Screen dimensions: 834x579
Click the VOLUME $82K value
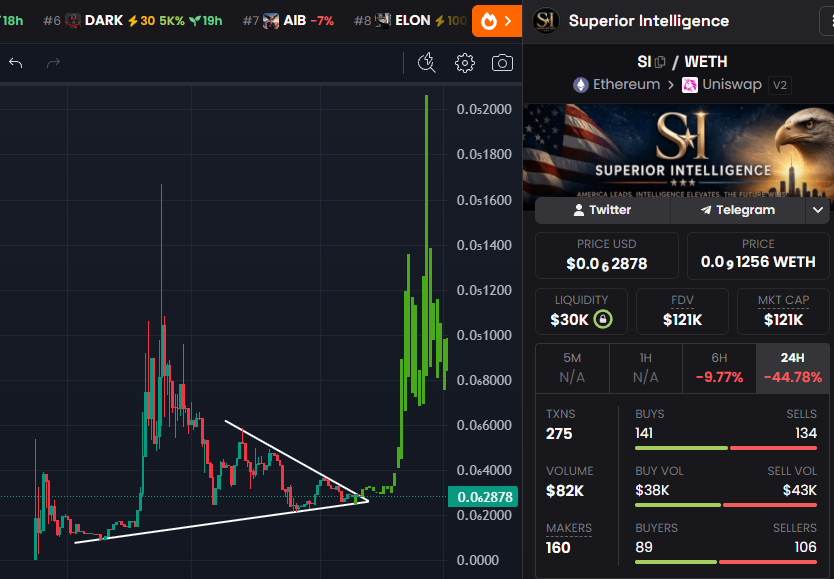[565, 491]
